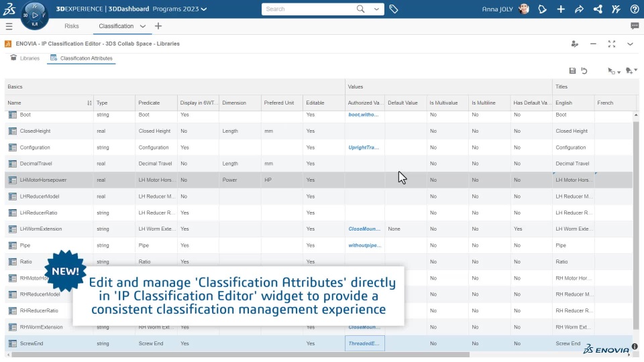Select the LHMotorHorsepower row name
This screenshot has width=644, height=362.
pos(43,180)
